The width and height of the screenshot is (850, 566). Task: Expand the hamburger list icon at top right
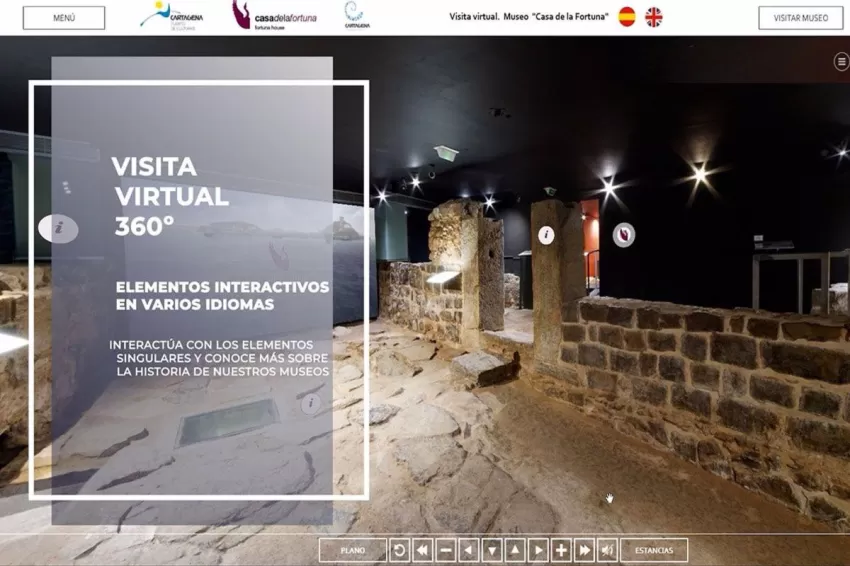pyautogui.click(x=841, y=62)
